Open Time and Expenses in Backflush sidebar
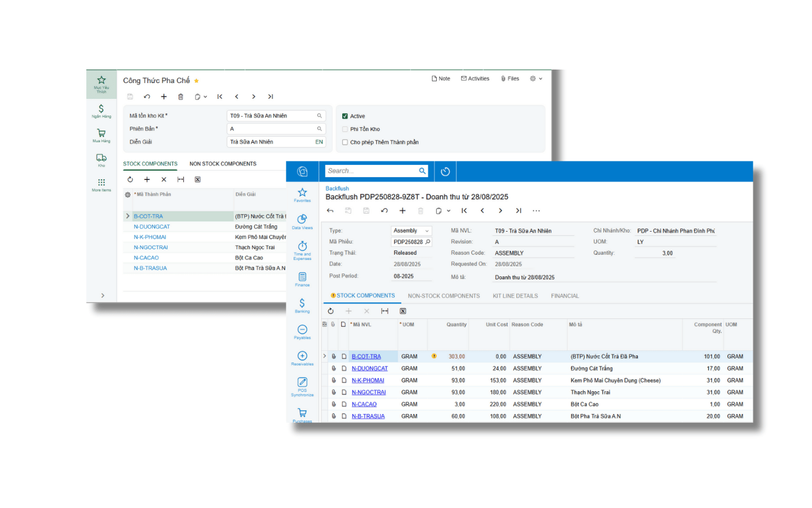 (x=302, y=250)
